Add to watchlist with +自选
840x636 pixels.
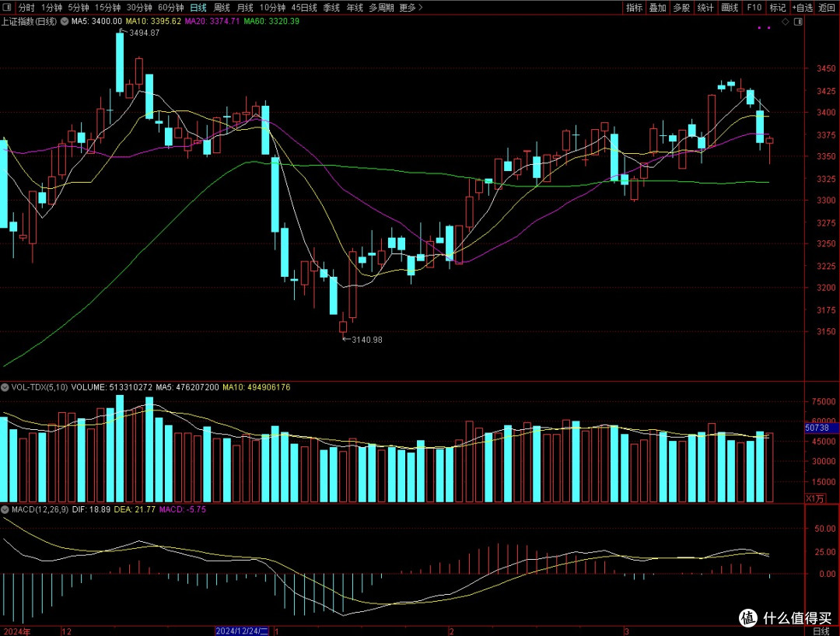tap(803, 8)
